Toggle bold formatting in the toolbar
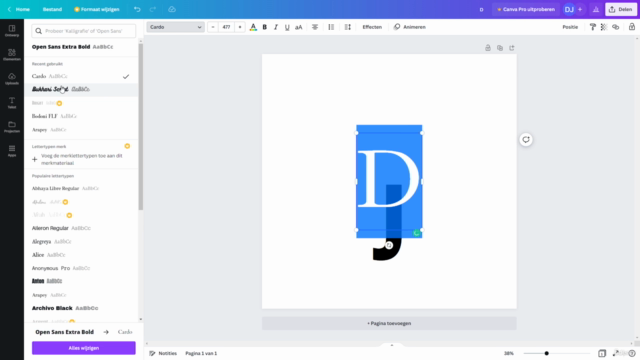This screenshot has height=360, width=640. point(264,27)
